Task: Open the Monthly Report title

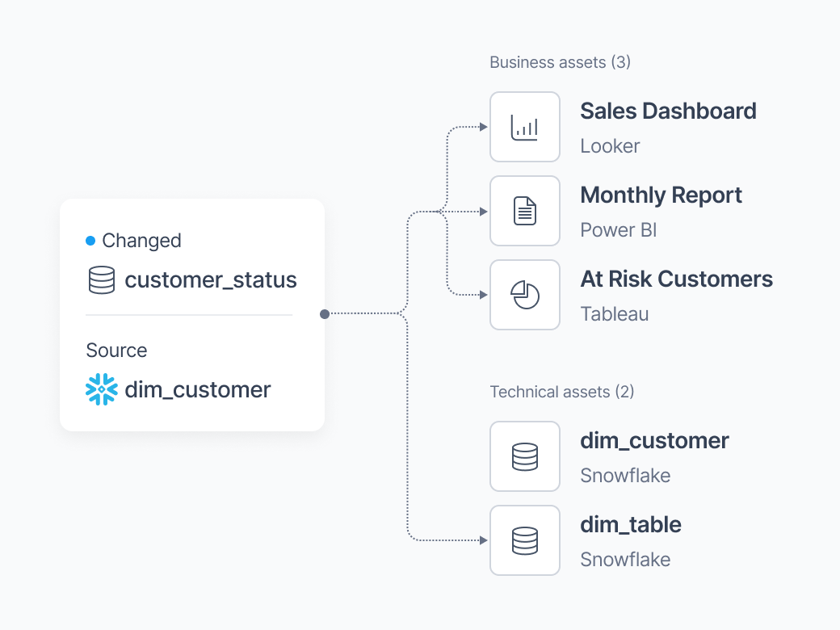Action: (661, 195)
